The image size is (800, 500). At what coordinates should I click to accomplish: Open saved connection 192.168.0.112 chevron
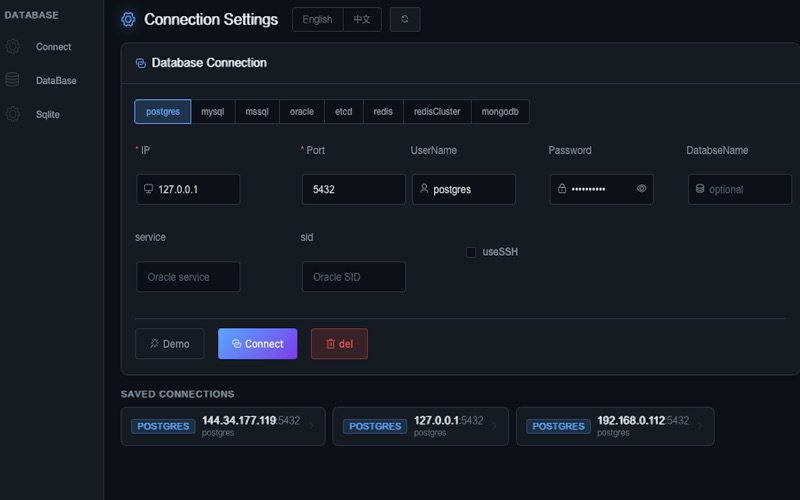coord(700,426)
